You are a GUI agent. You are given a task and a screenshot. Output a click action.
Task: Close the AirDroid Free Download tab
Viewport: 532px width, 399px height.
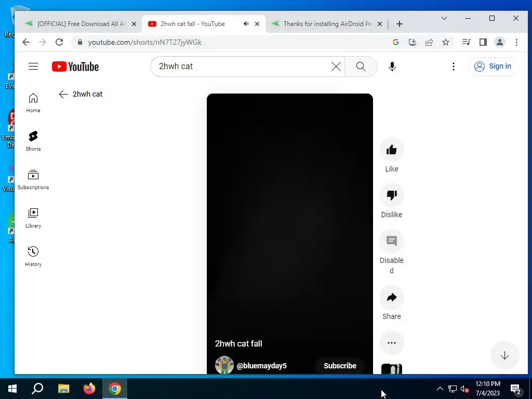click(134, 24)
